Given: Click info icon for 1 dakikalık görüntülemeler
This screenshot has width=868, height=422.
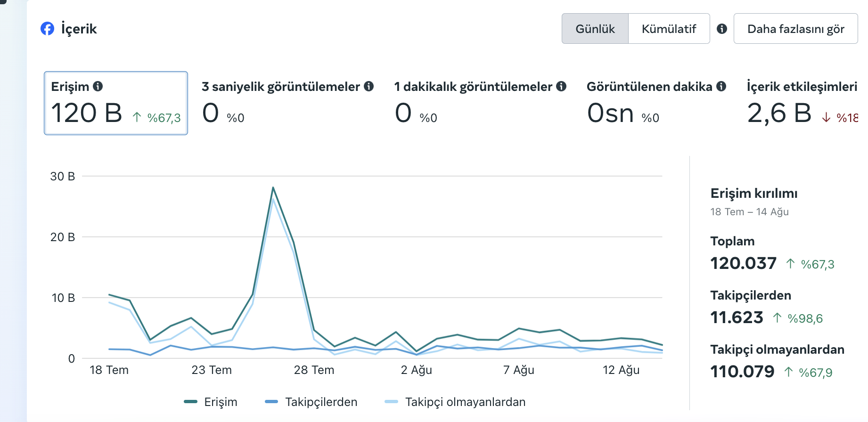Looking at the screenshot, I should point(561,86).
